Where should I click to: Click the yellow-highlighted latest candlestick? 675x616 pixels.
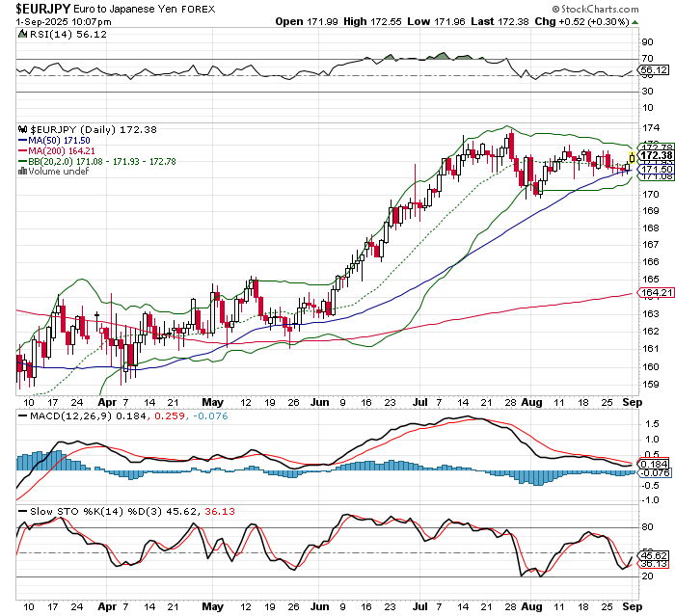point(631,157)
